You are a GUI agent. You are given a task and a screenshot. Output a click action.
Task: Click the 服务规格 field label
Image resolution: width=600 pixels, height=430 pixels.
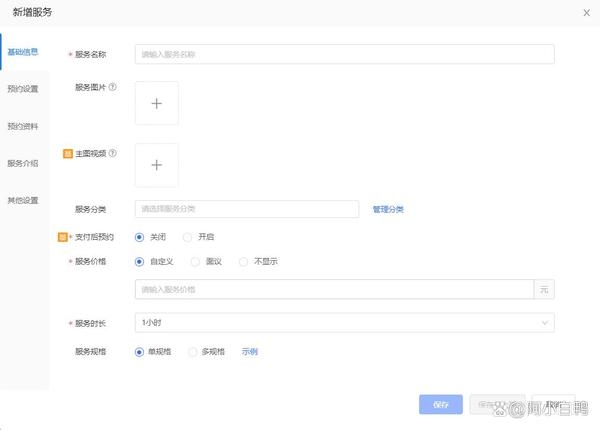point(90,352)
